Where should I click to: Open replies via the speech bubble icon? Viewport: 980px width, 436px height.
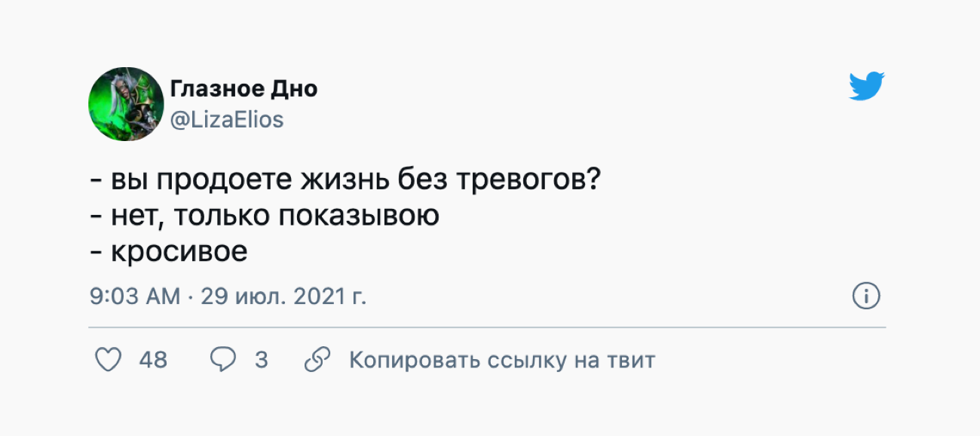coord(222,360)
